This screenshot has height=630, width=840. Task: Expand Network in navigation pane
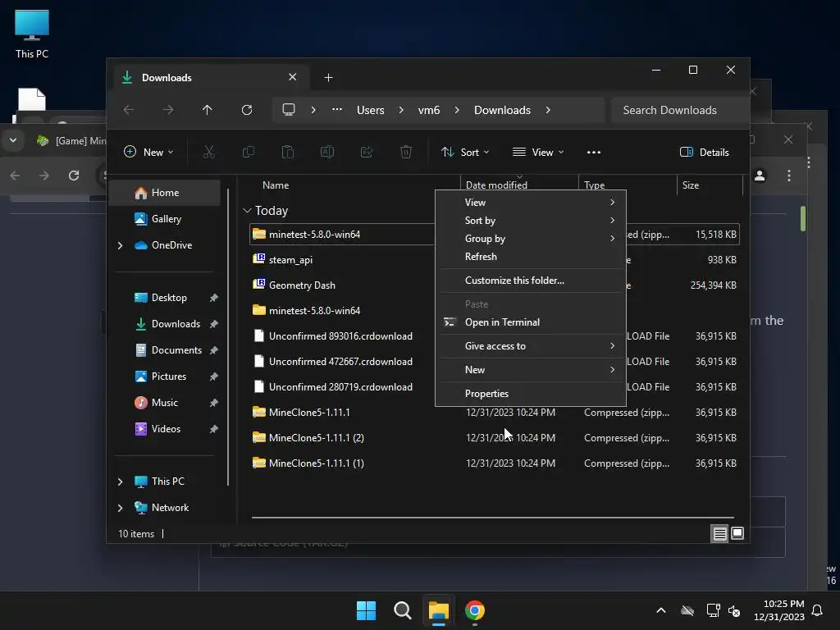120,508
